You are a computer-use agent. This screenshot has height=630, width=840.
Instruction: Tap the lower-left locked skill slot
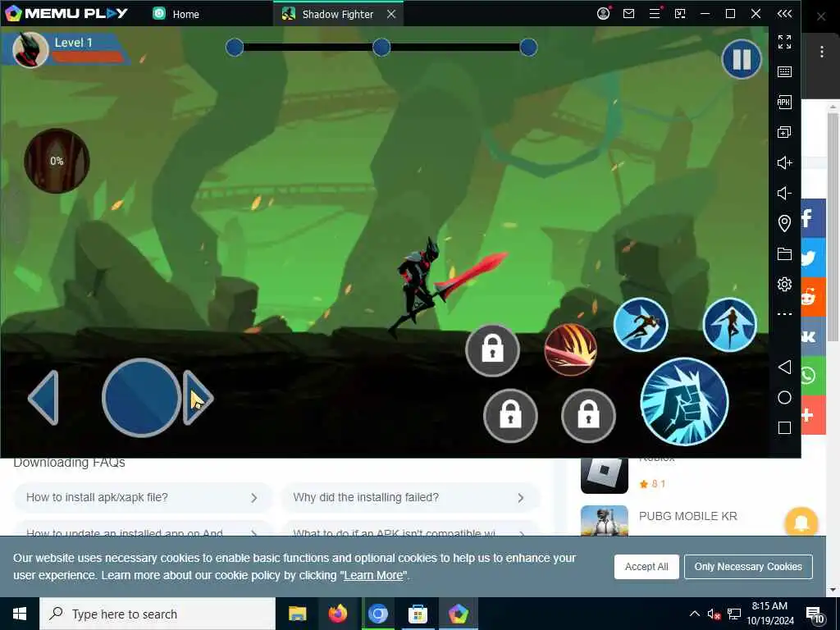[x=510, y=416]
